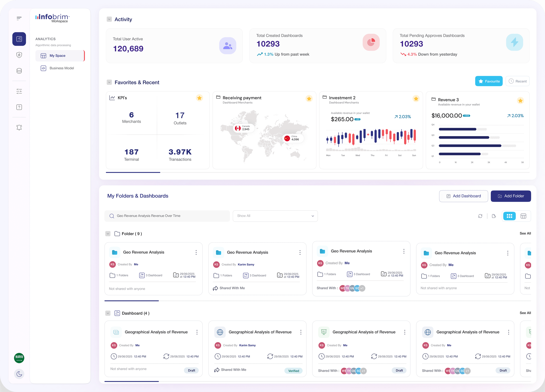Toggle dark mode with the moon icon
This screenshot has height=392, width=545.
click(x=19, y=374)
